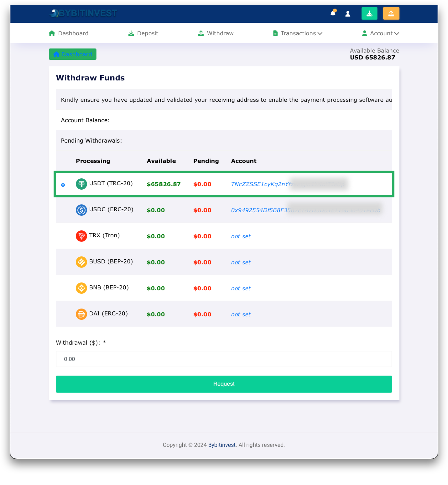Screen dimensions: 448x485
Task: Click the withdraw icon in the nav bar
Action: coord(201,33)
